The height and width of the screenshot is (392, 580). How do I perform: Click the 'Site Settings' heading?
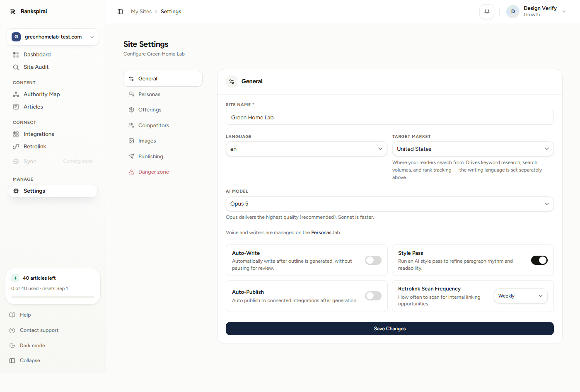pyautogui.click(x=146, y=44)
